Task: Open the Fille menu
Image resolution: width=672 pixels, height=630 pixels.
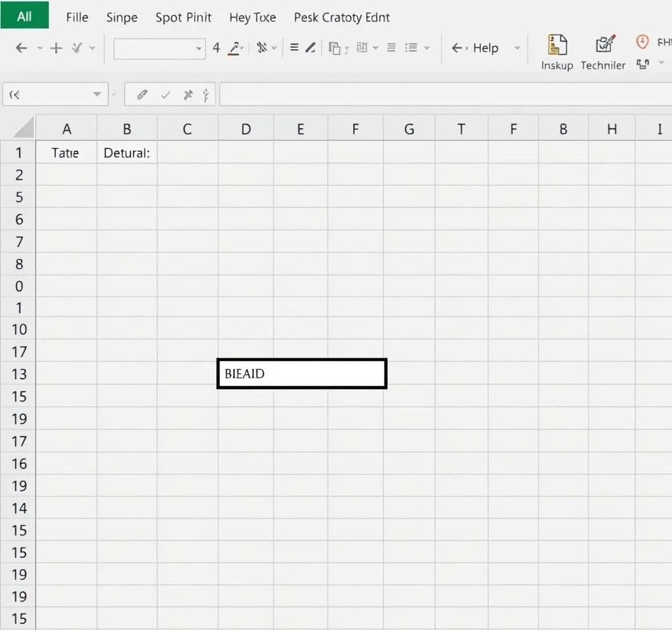Action: point(77,17)
